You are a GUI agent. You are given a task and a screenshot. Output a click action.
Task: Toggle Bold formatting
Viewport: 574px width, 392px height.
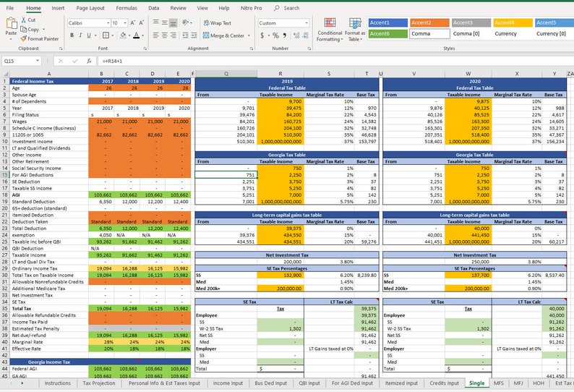click(x=72, y=35)
